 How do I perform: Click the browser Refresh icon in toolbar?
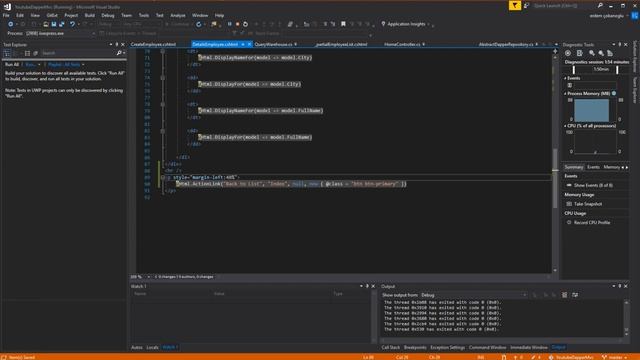(199, 24)
